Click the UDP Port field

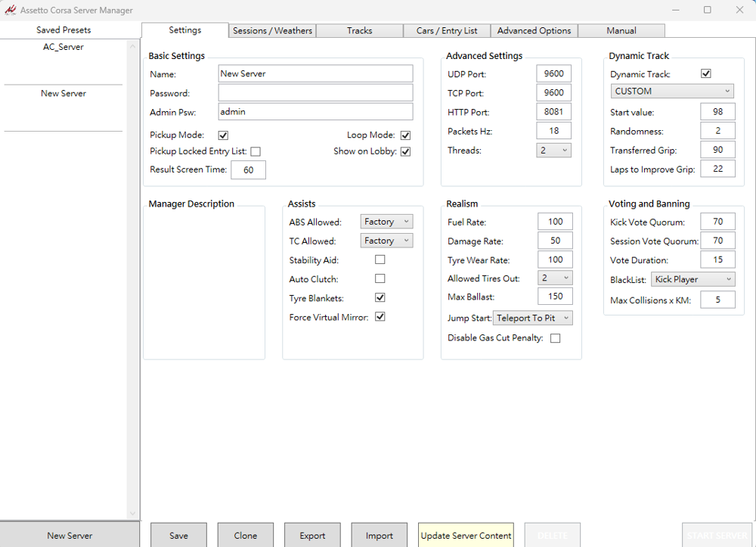pyautogui.click(x=553, y=73)
